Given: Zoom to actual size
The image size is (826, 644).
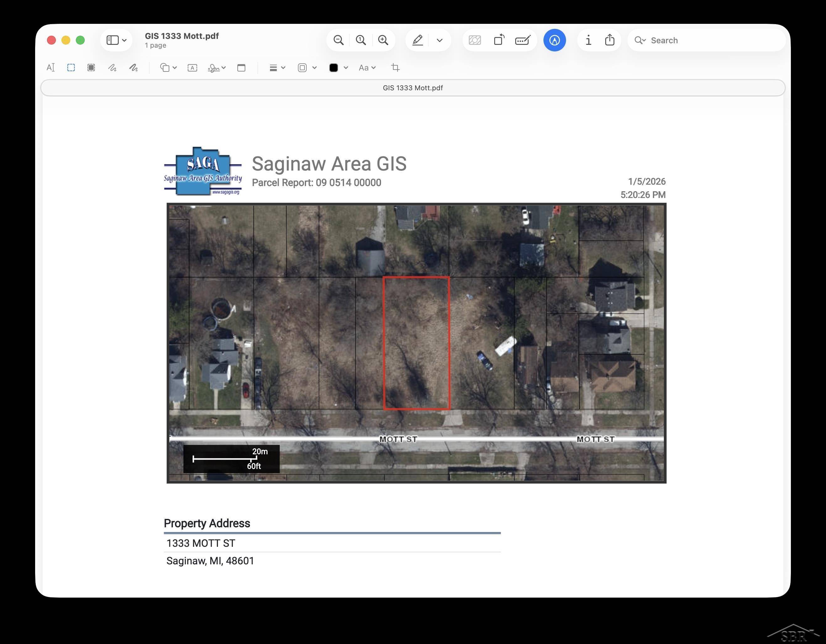Looking at the screenshot, I should point(360,40).
